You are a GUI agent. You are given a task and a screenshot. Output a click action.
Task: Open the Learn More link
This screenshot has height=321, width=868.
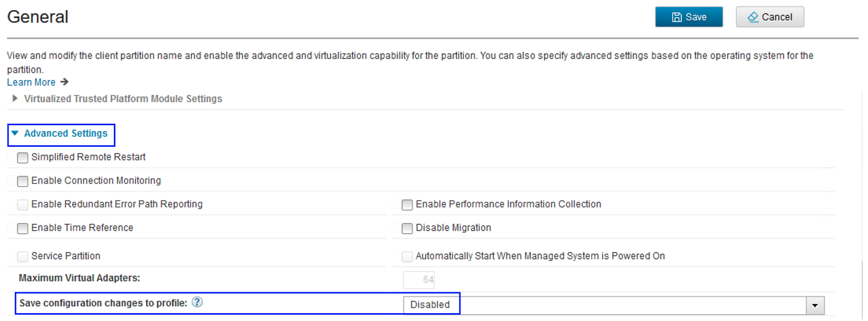[x=31, y=82]
